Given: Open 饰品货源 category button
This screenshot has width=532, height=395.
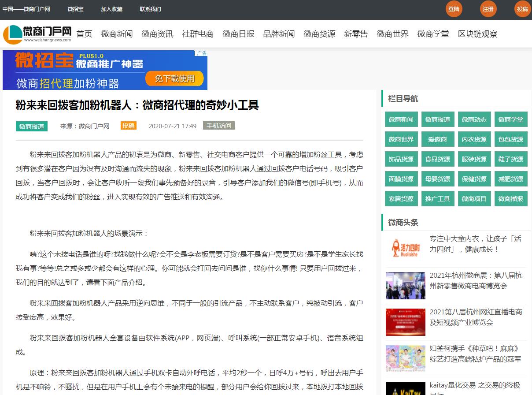Looking at the screenshot, I should point(401,159).
